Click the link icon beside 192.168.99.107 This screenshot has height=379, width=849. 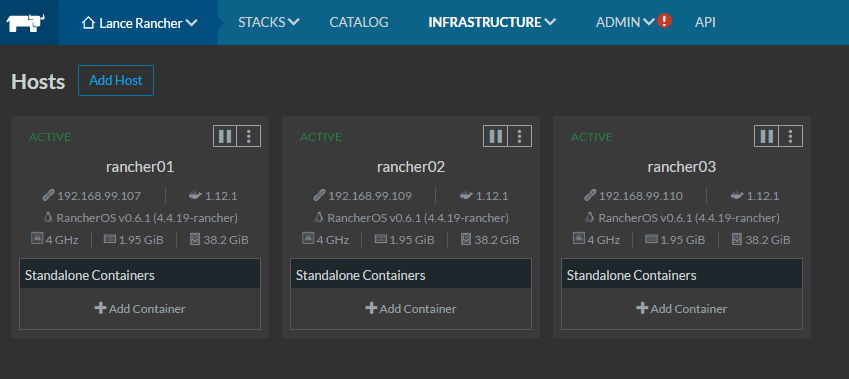(48, 195)
